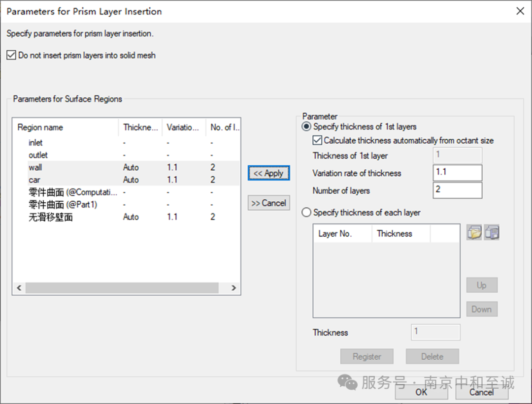The width and height of the screenshot is (532, 404).
Task: Click the No. of l.. column header
Action: (223, 127)
